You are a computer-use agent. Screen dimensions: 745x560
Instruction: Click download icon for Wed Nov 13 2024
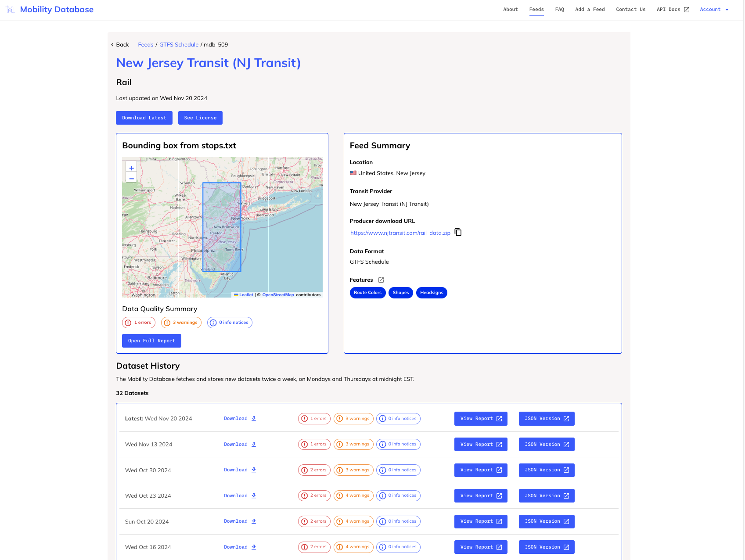click(x=254, y=445)
